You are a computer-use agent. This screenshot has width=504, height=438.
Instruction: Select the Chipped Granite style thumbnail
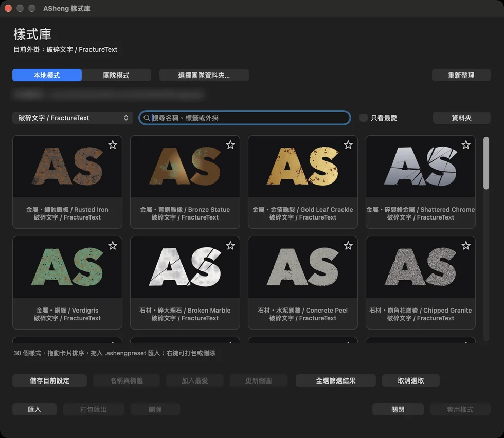[421, 267]
